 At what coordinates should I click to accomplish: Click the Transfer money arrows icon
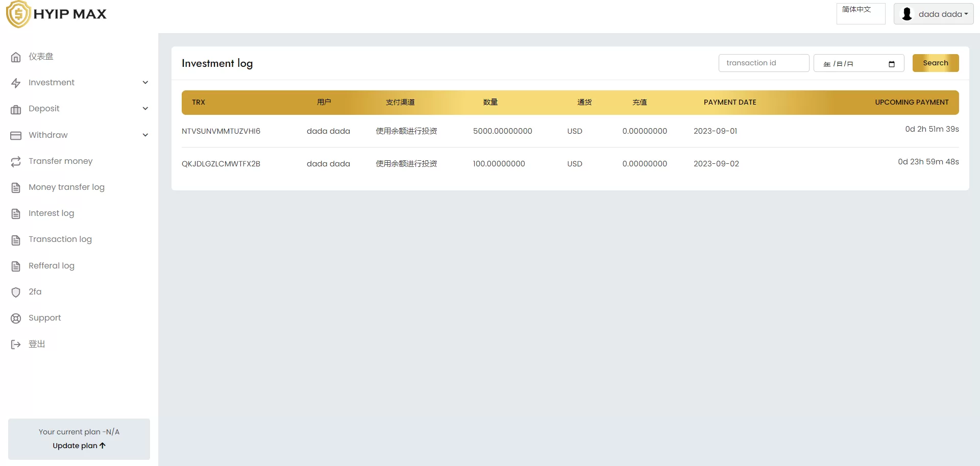[16, 161]
